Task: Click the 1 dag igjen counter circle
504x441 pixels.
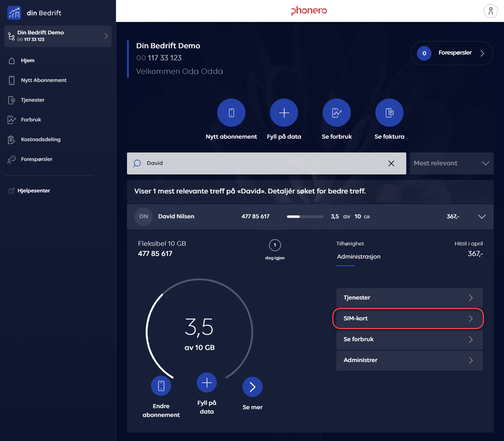Action: coord(275,245)
